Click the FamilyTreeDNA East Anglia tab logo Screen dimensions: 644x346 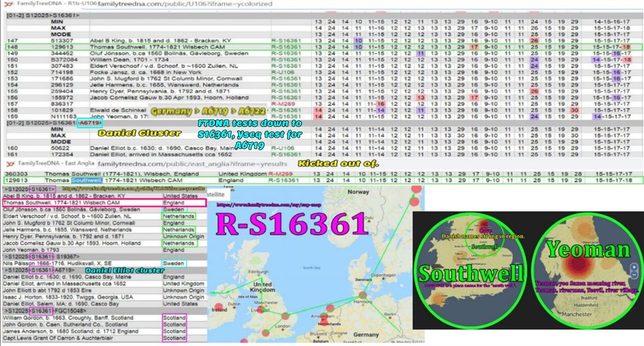pos(9,163)
